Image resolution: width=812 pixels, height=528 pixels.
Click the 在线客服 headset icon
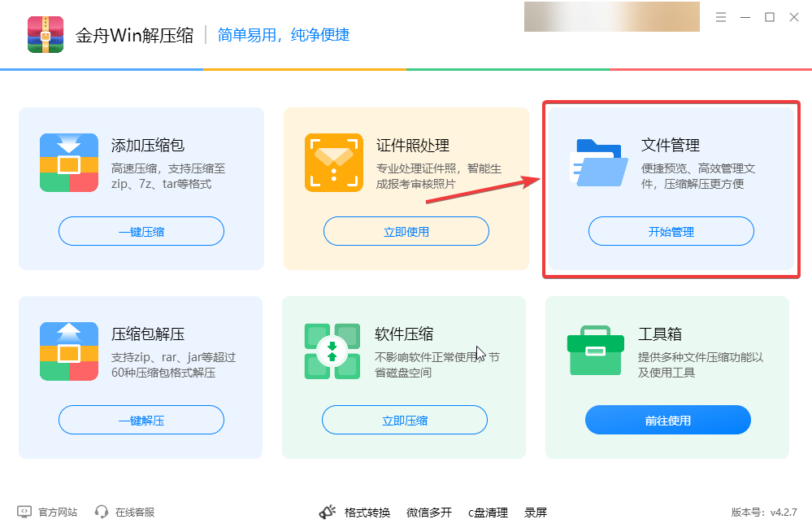102,512
